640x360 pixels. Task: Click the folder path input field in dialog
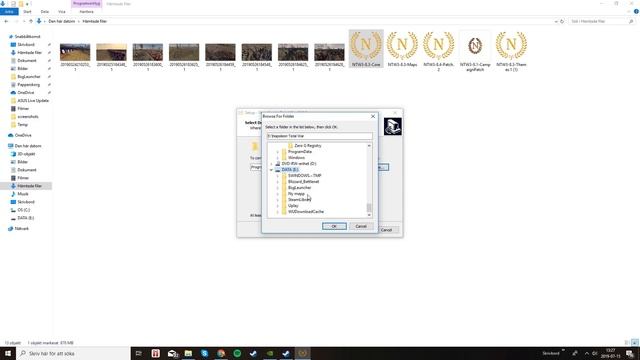(x=319, y=136)
